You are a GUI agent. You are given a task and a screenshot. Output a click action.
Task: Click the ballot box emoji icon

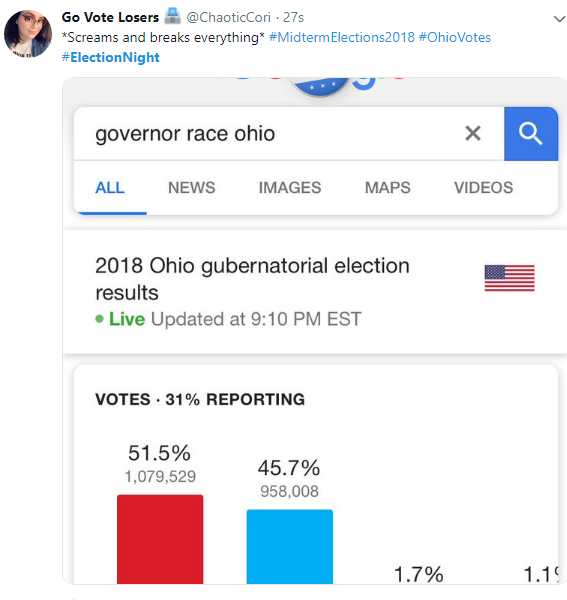click(172, 16)
